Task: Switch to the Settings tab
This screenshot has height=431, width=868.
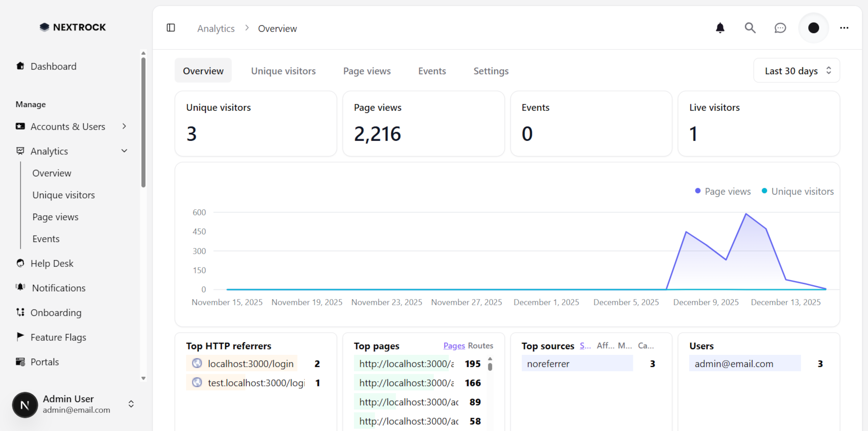Action: tap(491, 71)
